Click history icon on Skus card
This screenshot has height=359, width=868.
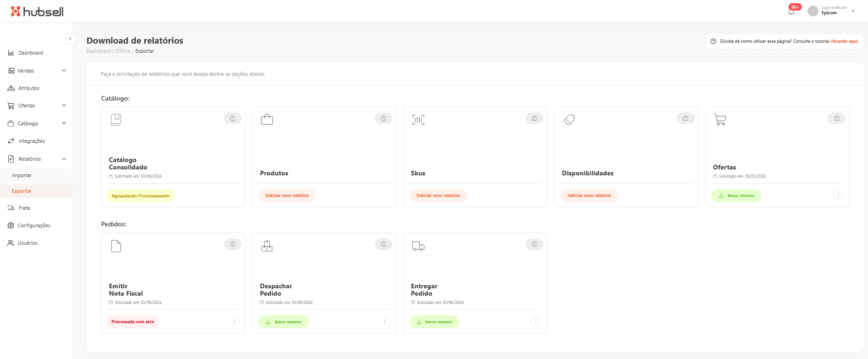tap(534, 118)
